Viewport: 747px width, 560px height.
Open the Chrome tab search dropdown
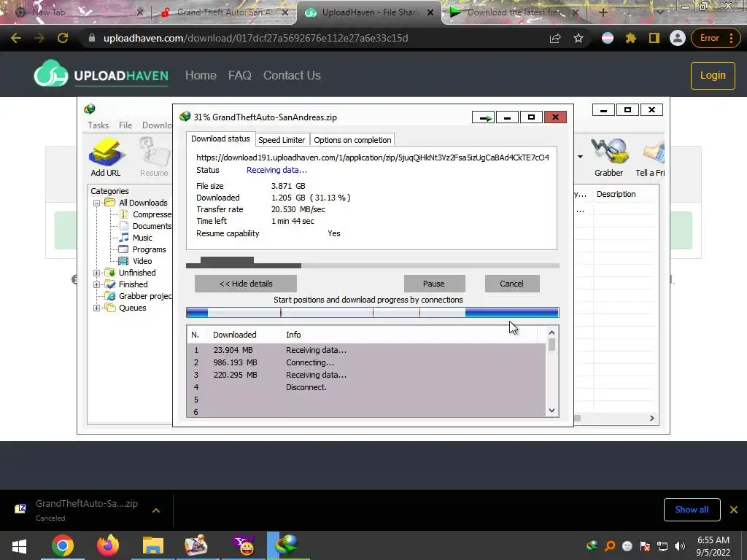tap(659, 12)
